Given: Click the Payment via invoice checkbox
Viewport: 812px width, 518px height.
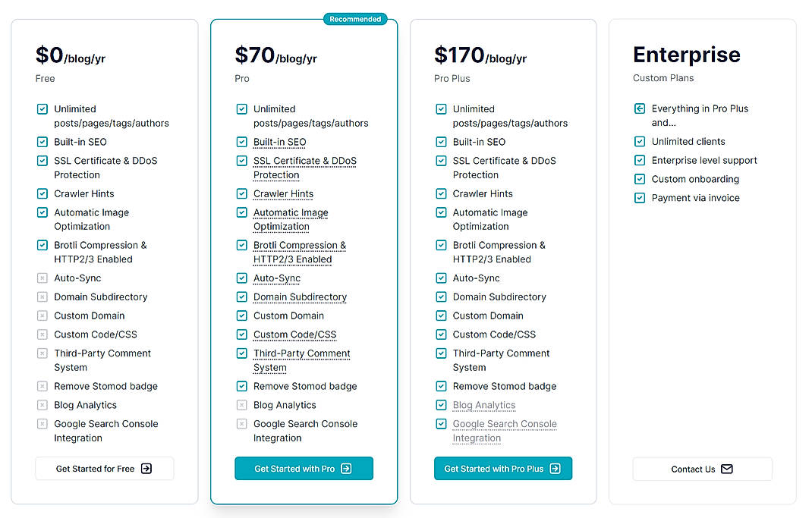Looking at the screenshot, I should (639, 198).
